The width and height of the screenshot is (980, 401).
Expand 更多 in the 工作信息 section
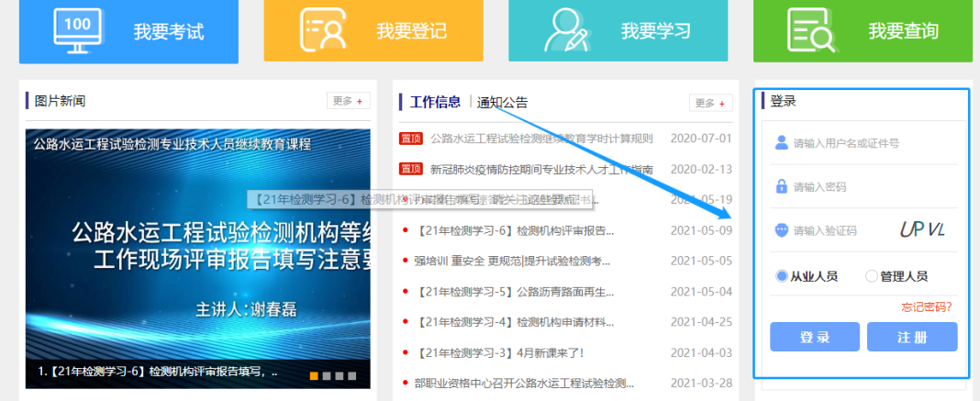pyautogui.click(x=710, y=103)
